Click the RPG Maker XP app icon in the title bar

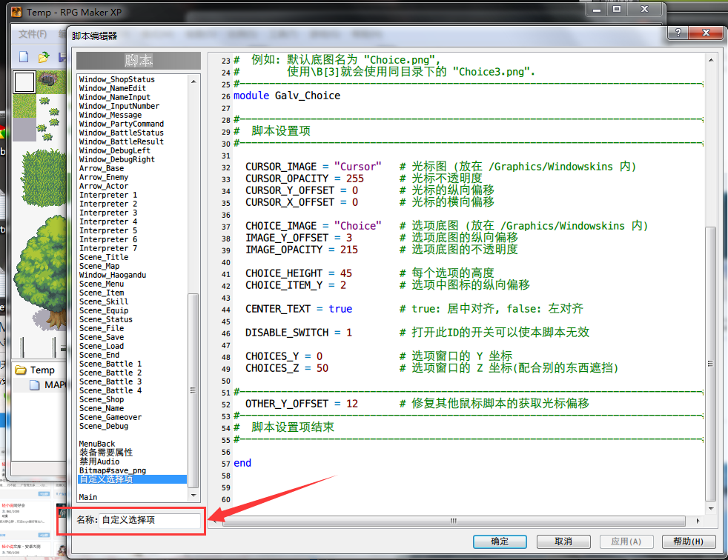click(16, 12)
